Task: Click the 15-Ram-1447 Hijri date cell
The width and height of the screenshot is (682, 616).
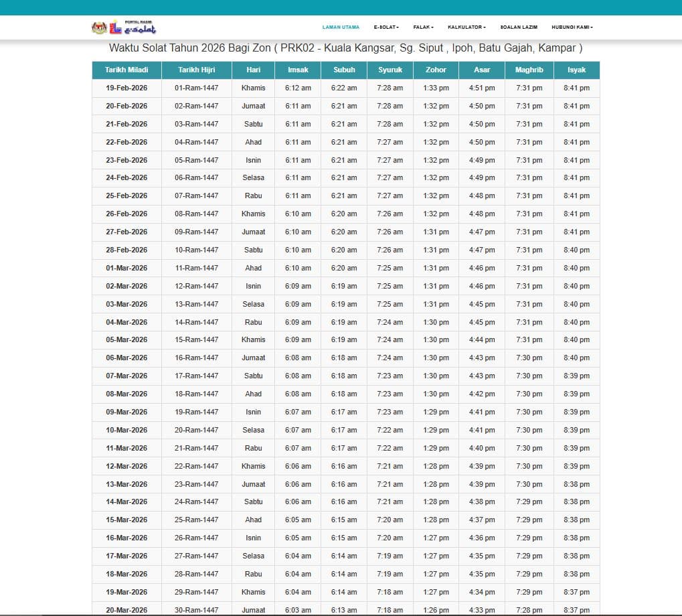Action: coord(197,339)
